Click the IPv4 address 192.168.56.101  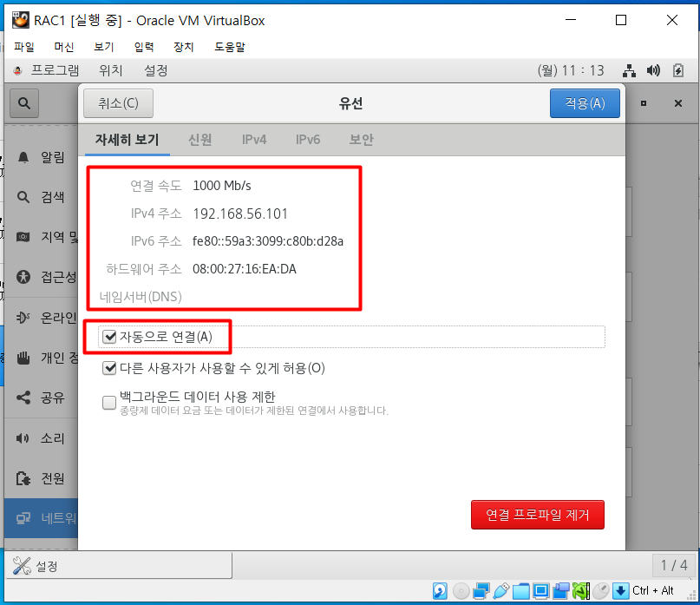pos(240,214)
